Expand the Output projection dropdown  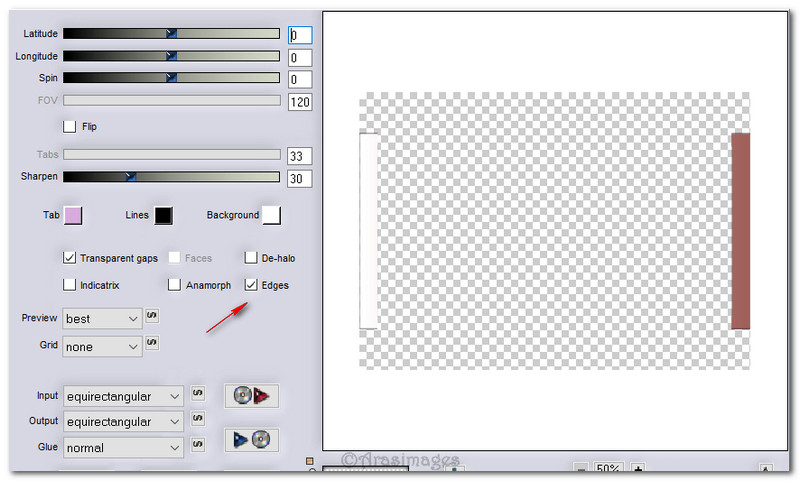123,422
